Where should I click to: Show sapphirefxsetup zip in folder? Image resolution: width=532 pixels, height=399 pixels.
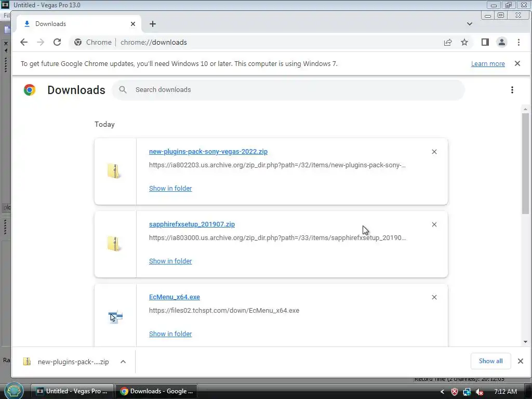tap(170, 261)
